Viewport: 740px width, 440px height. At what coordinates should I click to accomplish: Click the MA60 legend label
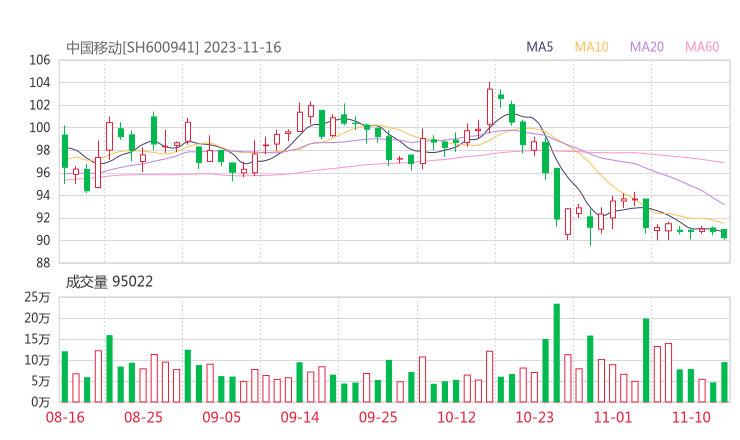[x=702, y=47]
